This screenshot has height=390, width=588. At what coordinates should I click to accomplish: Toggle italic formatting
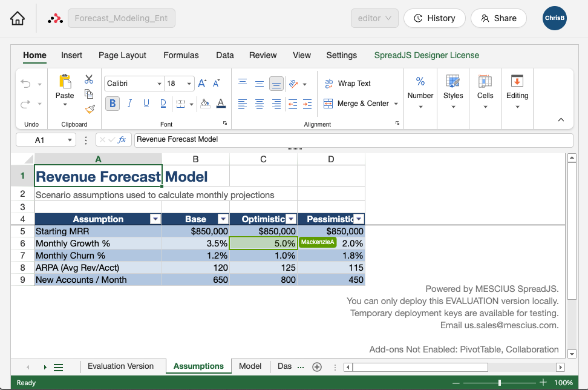[x=129, y=104]
